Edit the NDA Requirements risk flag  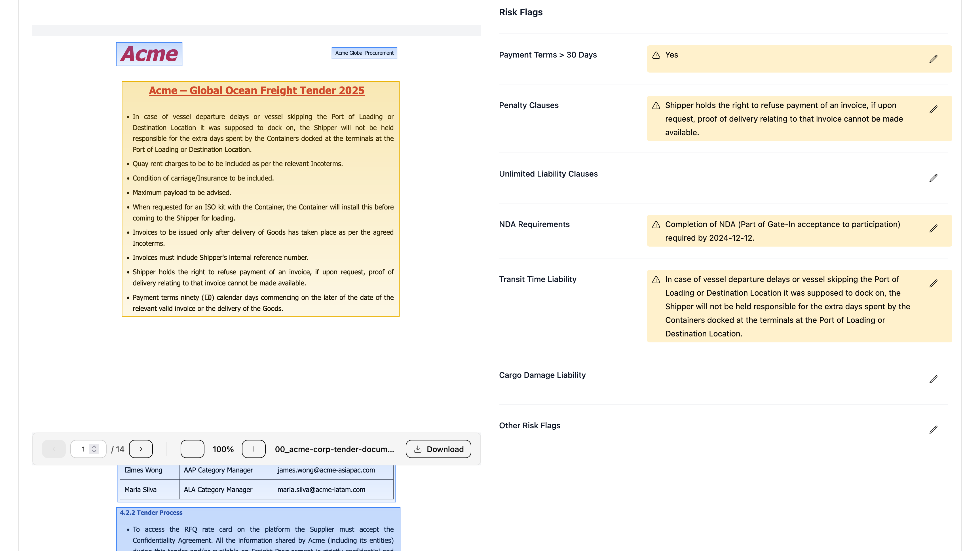point(934,228)
